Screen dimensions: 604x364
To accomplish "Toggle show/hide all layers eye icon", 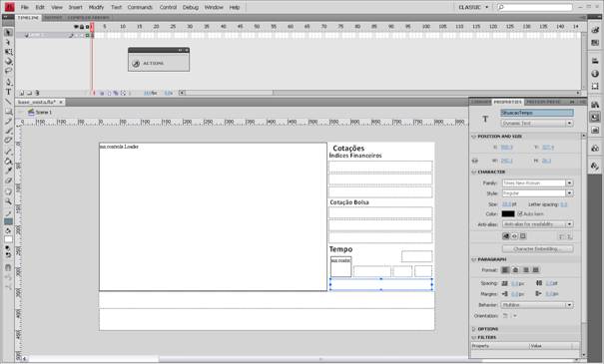I will 76,27.
